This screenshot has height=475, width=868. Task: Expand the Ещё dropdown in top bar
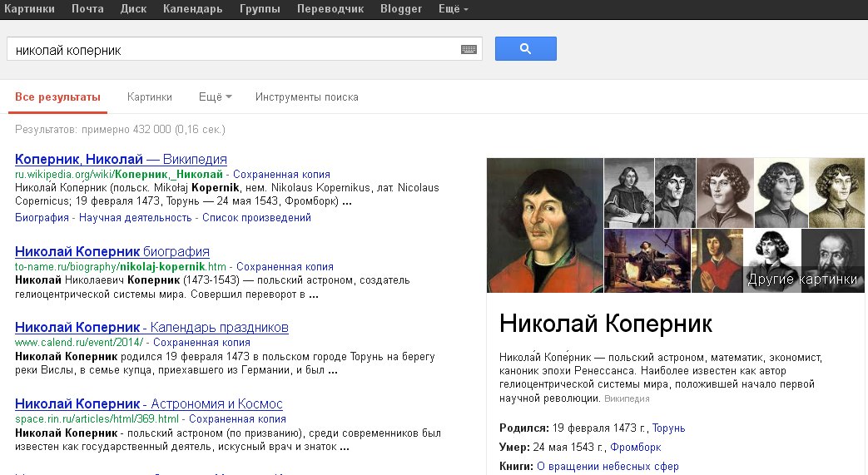(x=453, y=9)
